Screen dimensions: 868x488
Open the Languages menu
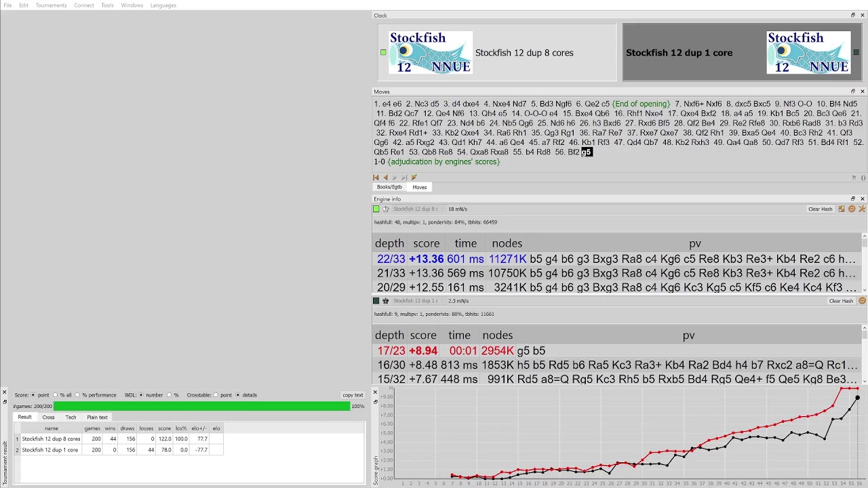163,5
